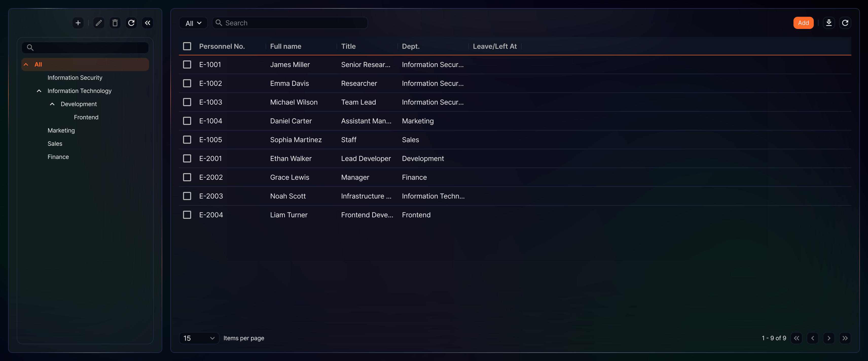Refresh the personnel table
Viewport: 868px width, 361px height.
(845, 23)
